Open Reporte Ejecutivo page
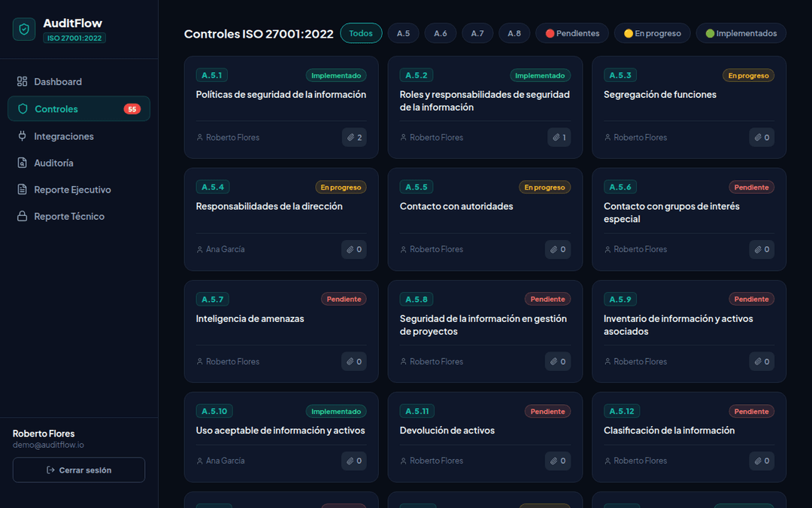The image size is (812, 508). [x=79, y=190]
